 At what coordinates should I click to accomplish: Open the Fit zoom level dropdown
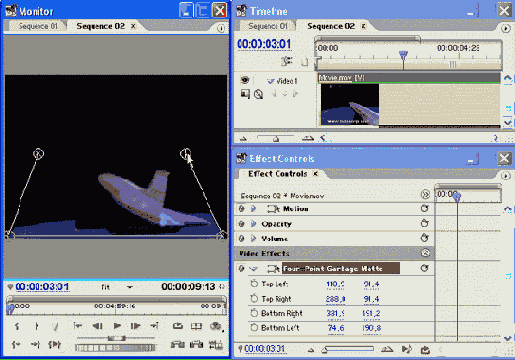point(130,287)
